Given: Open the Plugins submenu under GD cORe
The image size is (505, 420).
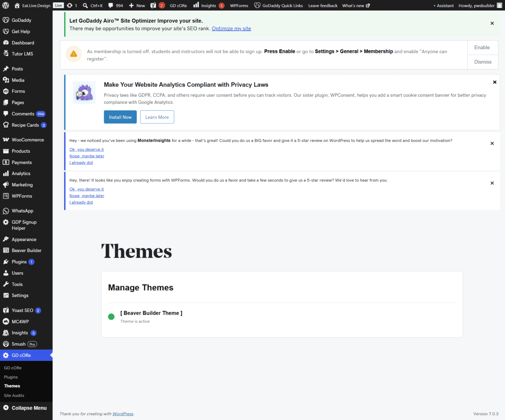Looking at the screenshot, I should click(x=11, y=377).
